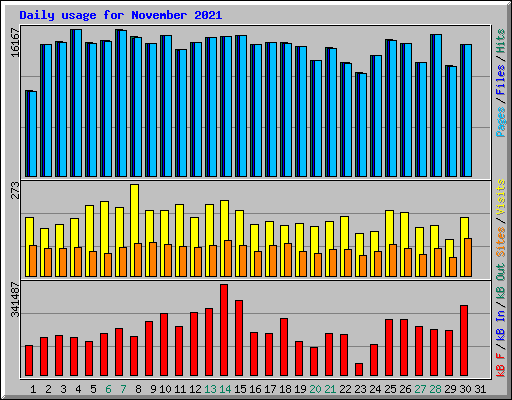
Task: Click the shortest red kB bar for day 23
Action: 359,370
